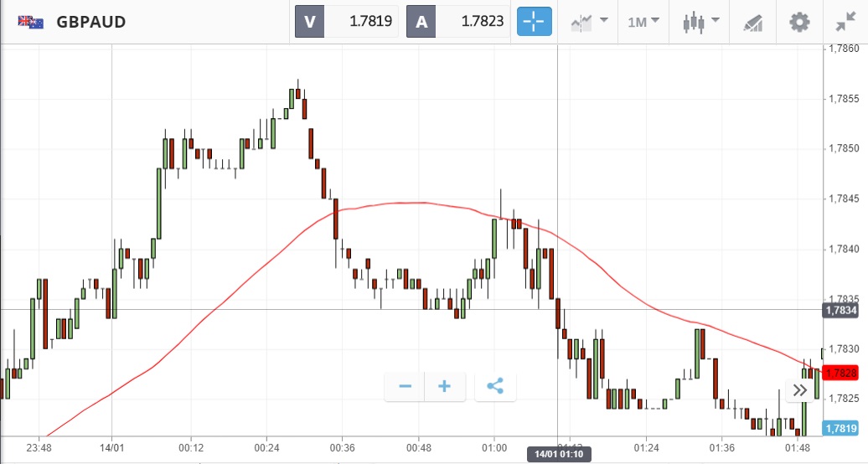Viewport: 868px width, 464px height.
Task: Open the compare chart dropdown
Action: pos(589,22)
